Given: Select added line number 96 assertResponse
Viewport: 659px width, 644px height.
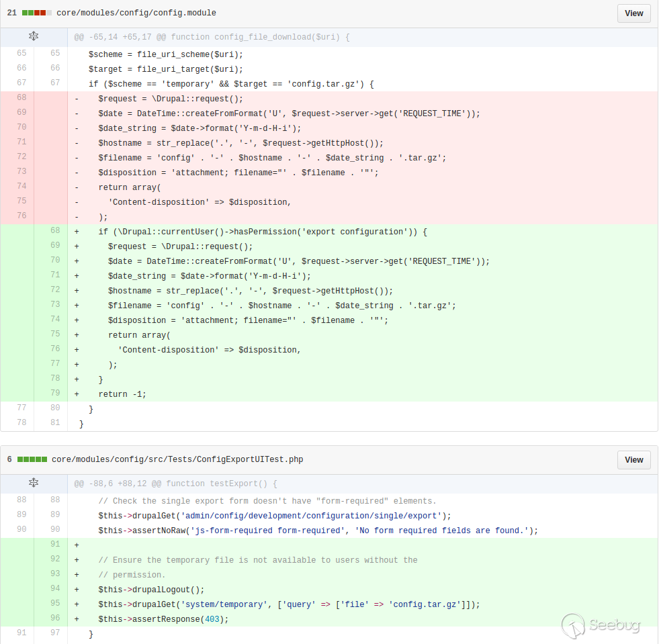Looking at the screenshot, I should (54, 618).
